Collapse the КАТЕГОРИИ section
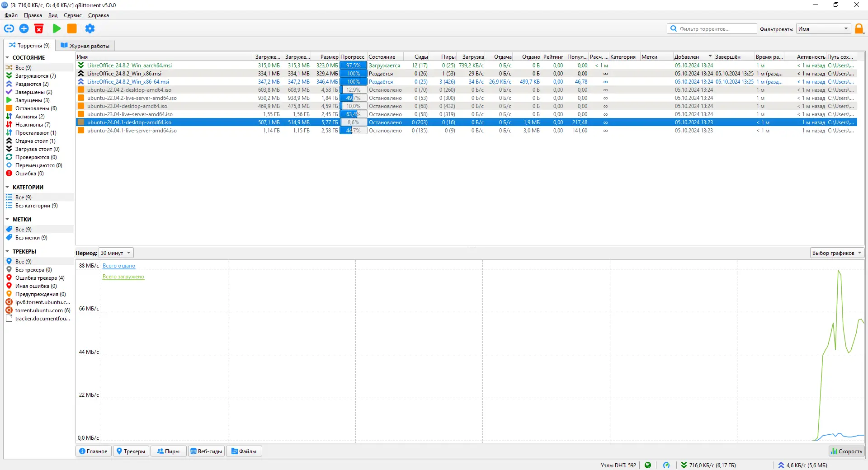Viewport: 868px width, 470px height. [7, 188]
